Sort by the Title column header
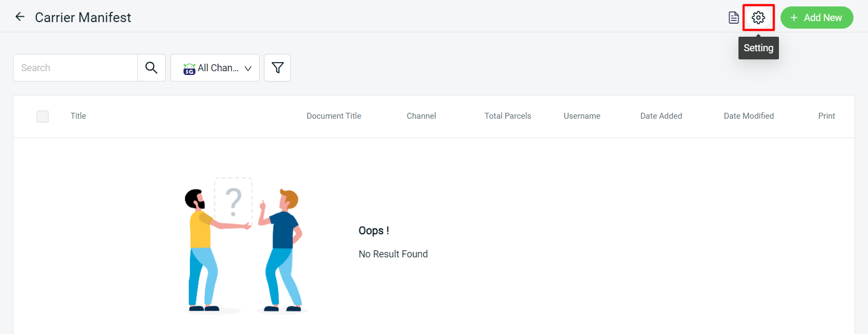The image size is (868, 334). 78,116
